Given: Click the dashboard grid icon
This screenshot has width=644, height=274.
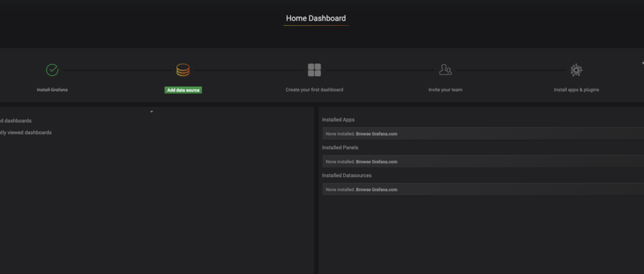Looking at the screenshot, I should [x=314, y=70].
